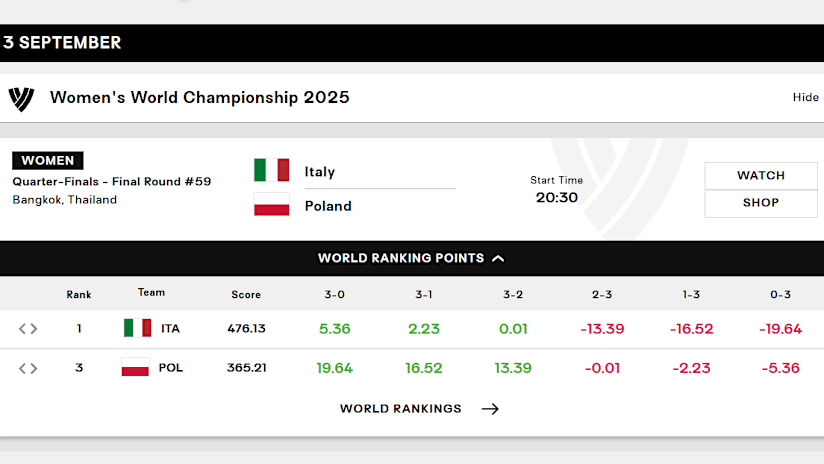Click the ITA flag in rankings table
This screenshot has width=824, height=464.
point(137,328)
